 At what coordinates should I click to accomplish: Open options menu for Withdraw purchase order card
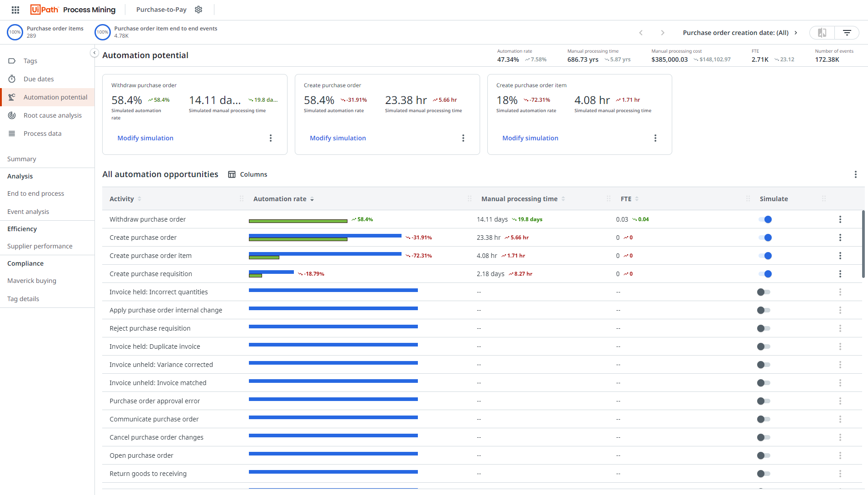click(271, 138)
